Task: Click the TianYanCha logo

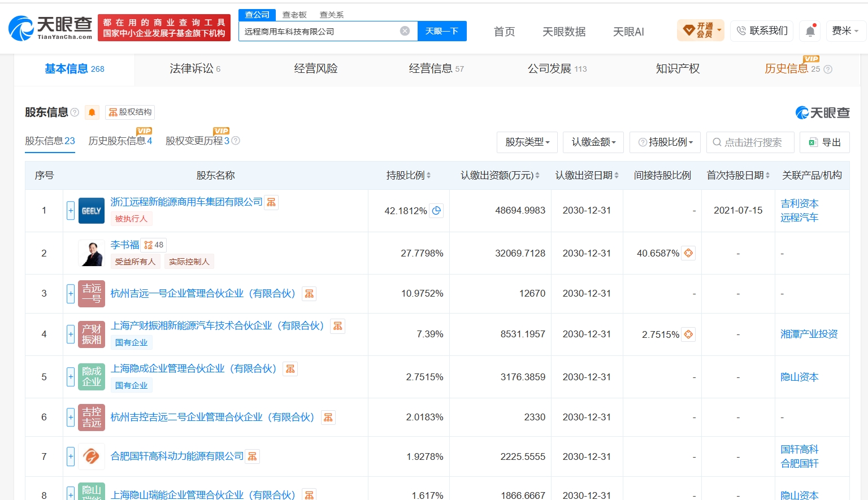Action: coord(50,28)
